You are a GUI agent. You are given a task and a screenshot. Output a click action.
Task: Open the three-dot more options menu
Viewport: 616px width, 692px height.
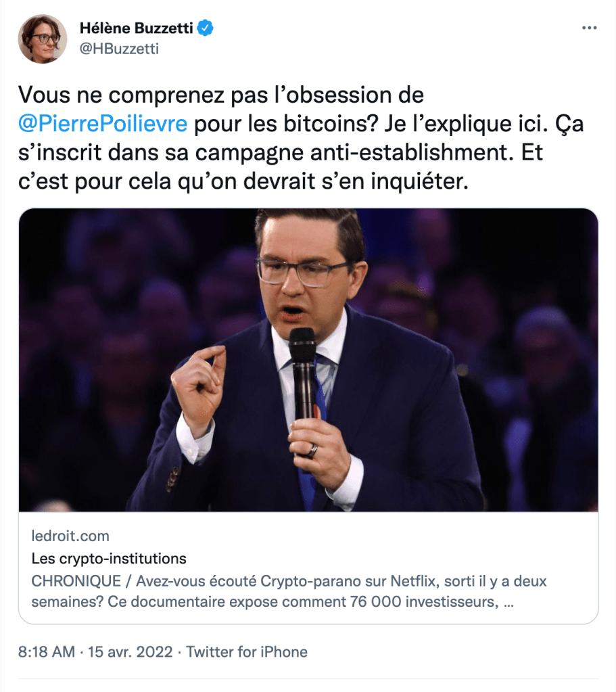click(x=589, y=28)
